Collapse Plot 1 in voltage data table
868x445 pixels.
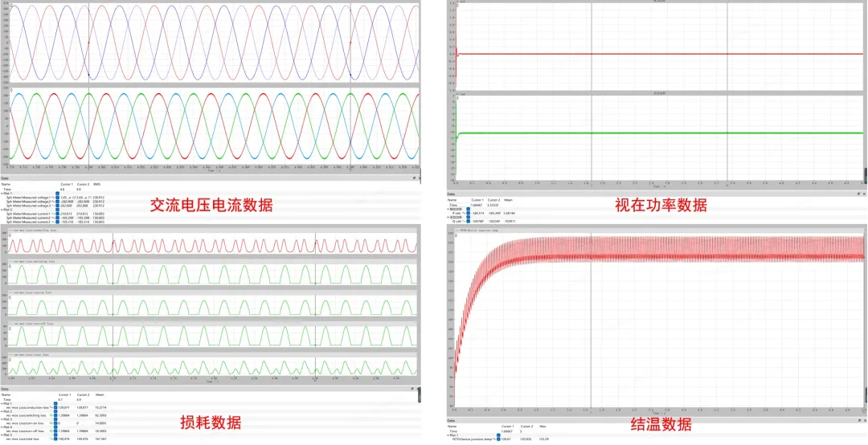click(2, 193)
